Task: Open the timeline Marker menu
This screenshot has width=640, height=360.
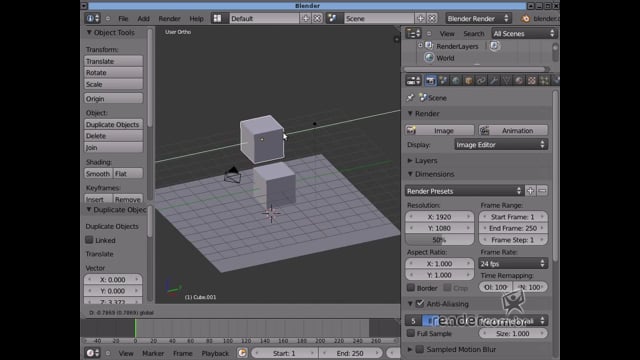Action: pos(153,353)
